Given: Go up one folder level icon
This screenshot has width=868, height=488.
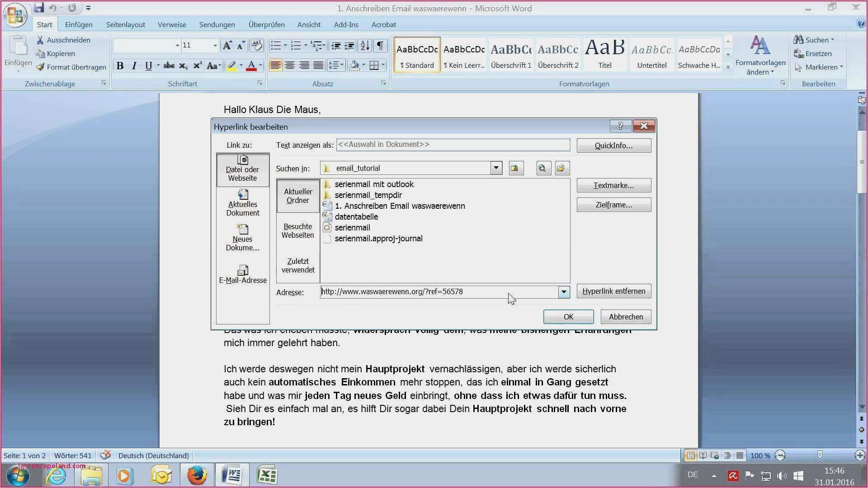Looking at the screenshot, I should [515, 168].
